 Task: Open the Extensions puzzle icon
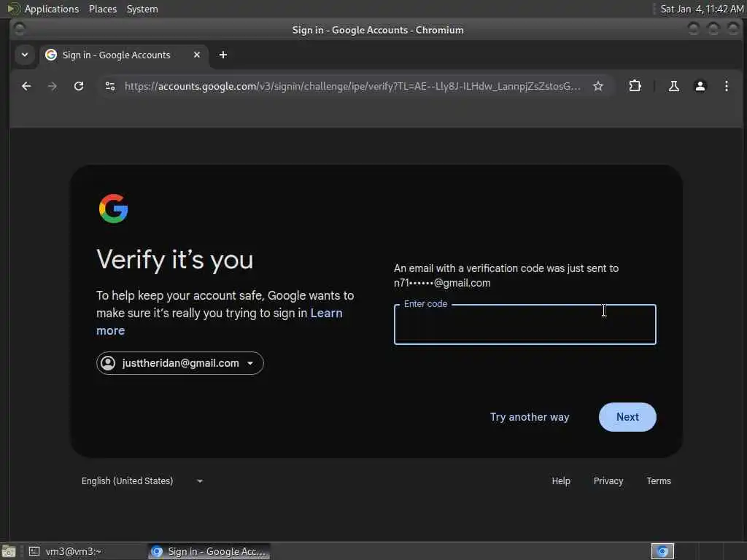(635, 86)
